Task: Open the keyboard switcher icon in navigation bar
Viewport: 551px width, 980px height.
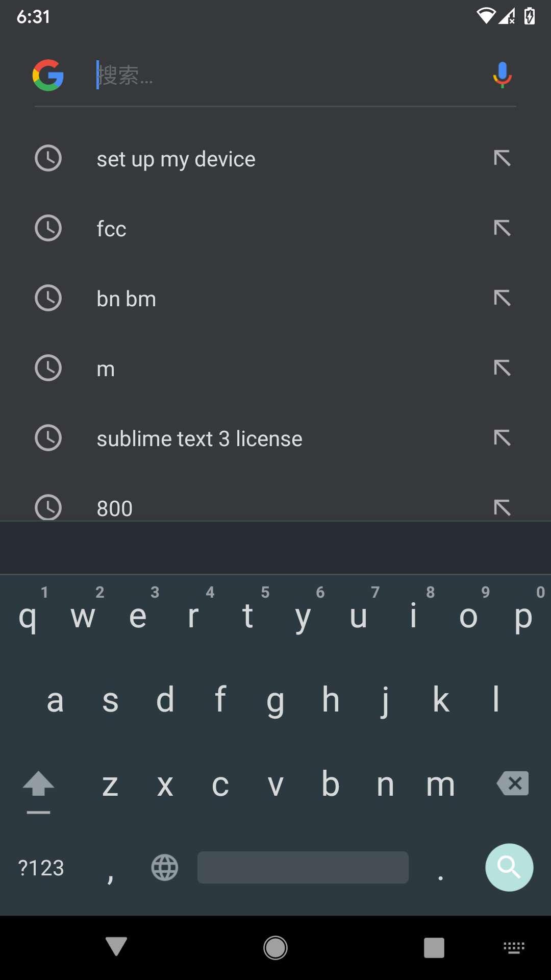Action: tap(514, 948)
